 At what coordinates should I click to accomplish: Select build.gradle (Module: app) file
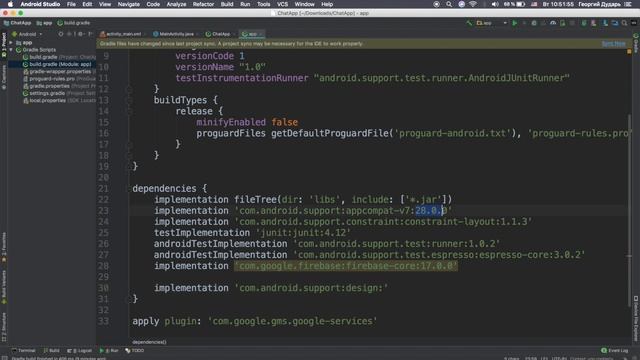click(57, 64)
